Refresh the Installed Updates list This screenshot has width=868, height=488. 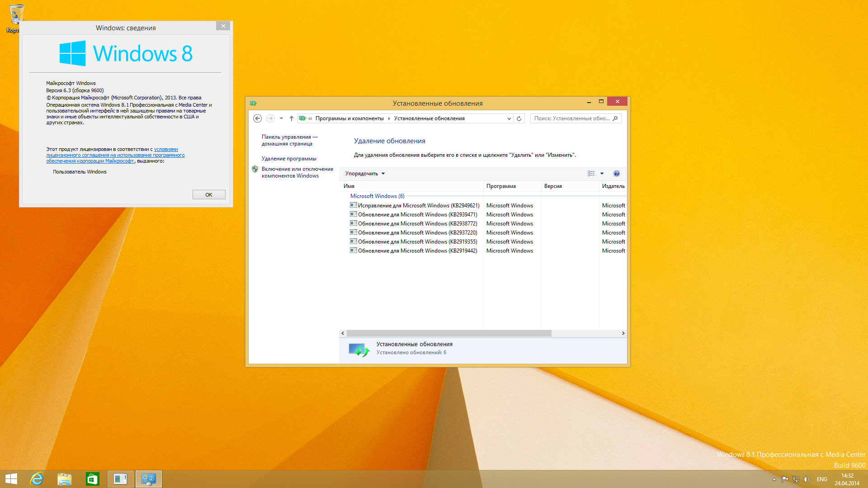coord(519,118)
